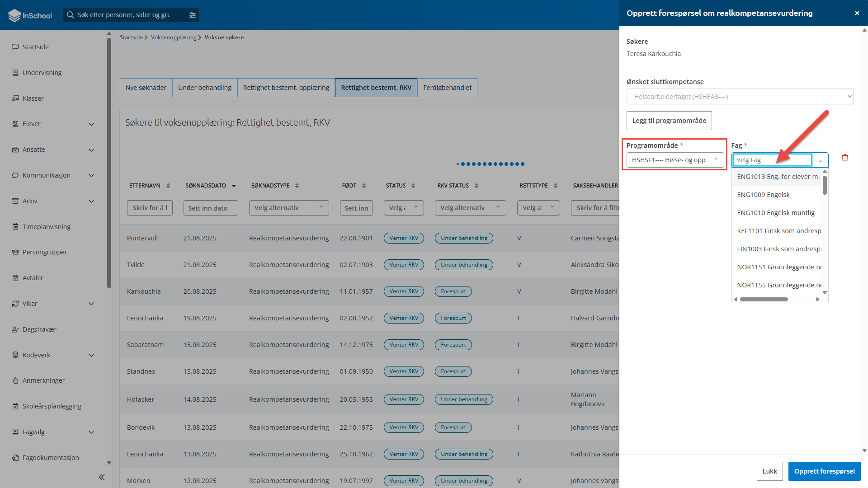Collapse the sidebar with double-chevron icon

point(102,477)
